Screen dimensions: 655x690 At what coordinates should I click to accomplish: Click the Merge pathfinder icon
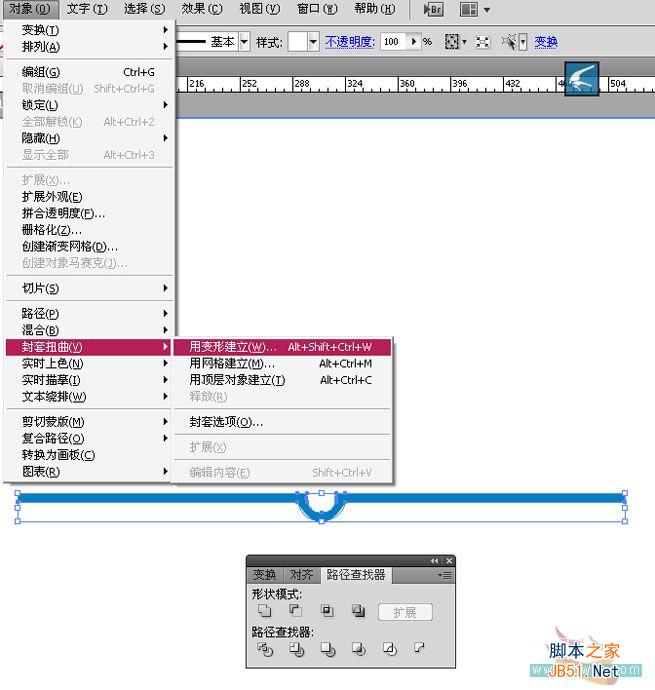point(328,649)
